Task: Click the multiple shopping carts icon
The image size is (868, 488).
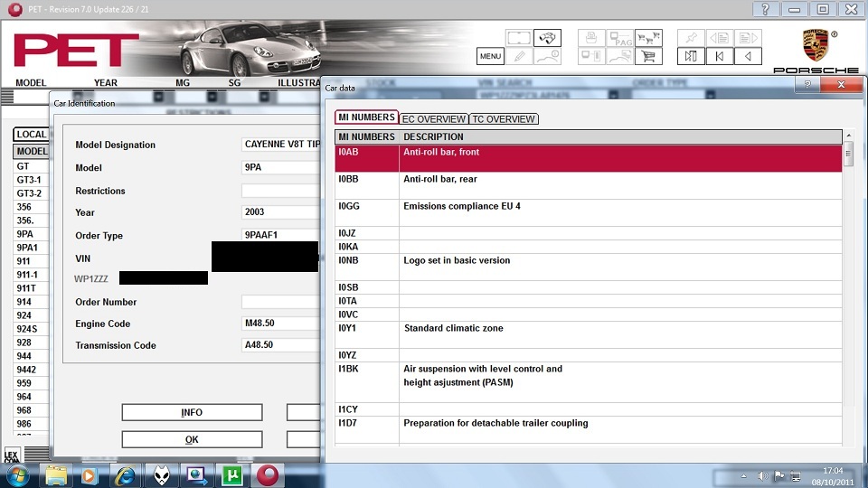Action: (x=648, y=38)
